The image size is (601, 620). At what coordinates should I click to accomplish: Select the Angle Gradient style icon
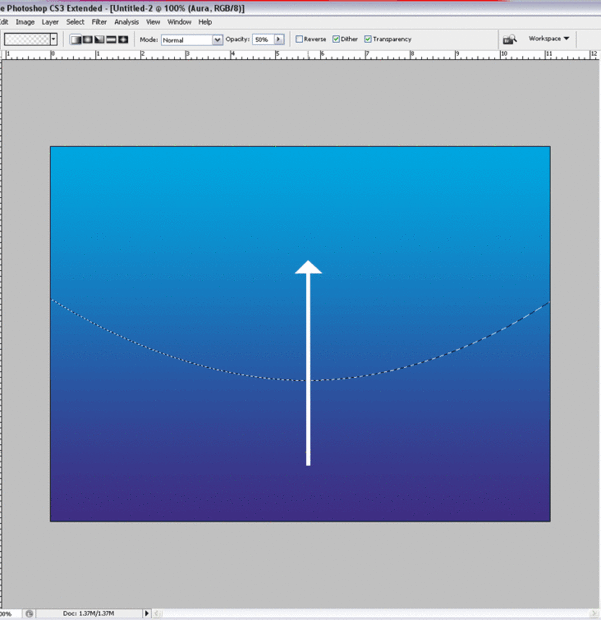tap(99, 40)
